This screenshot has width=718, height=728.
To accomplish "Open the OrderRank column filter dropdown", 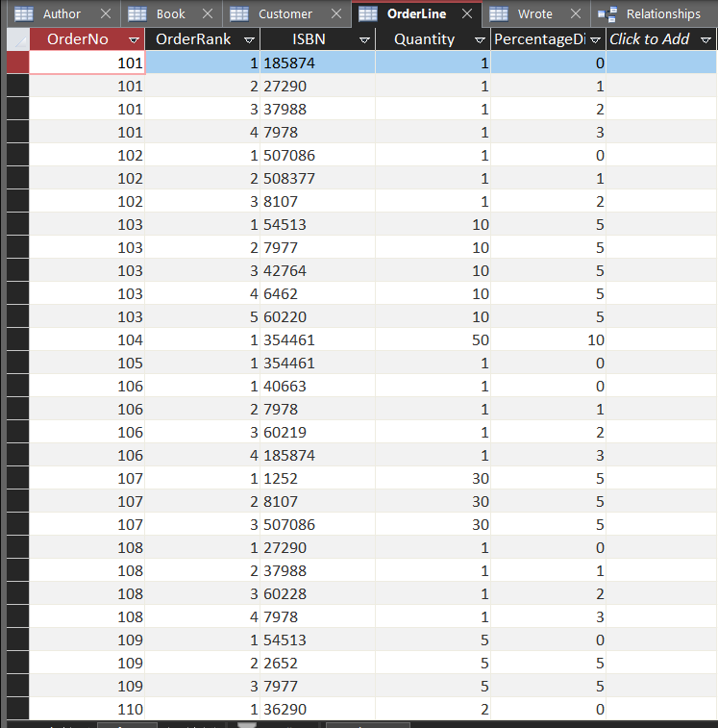I will pyautogui.click(x=249, y=40).
